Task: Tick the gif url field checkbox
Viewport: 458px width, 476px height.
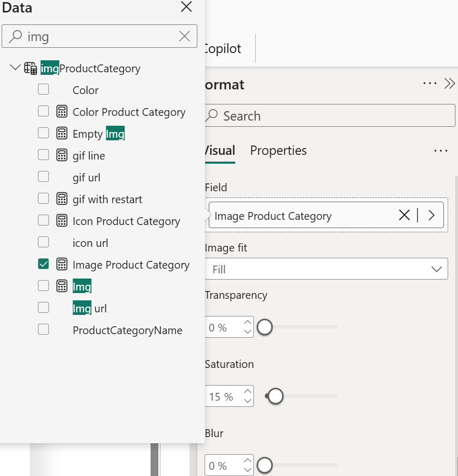Action: pyautogui.click(x=44, y=176)
